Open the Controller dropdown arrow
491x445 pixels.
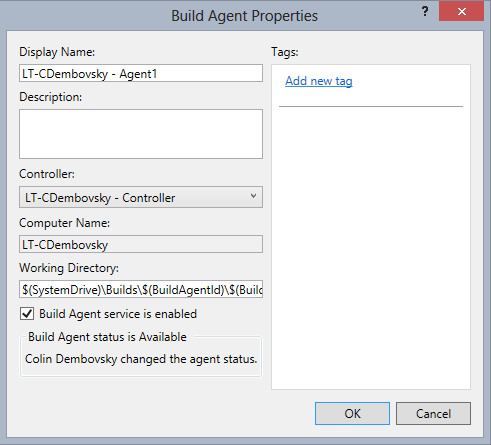253,196
